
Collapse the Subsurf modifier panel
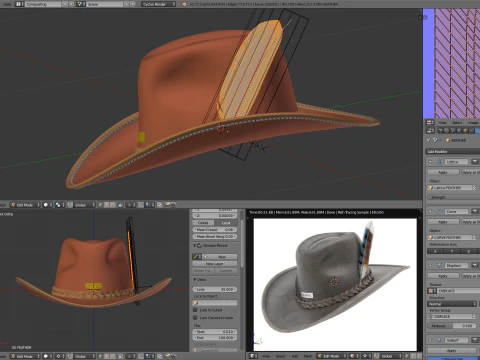pos(430,340)
